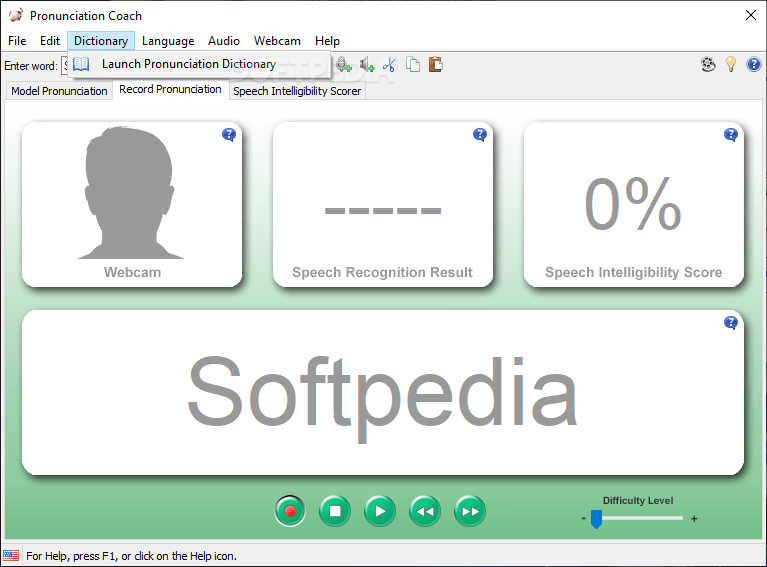Select the Record Pronunciation tab
The height and width of the screenshot is (567, 767).
click(x=170, y=90)
